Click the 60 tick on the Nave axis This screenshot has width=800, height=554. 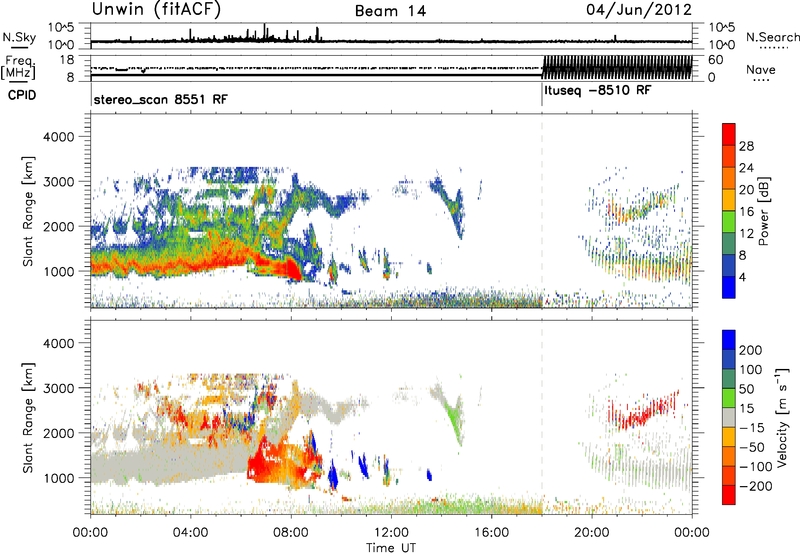[715, 60]
